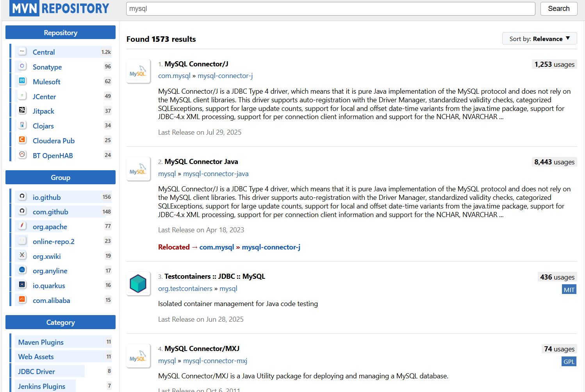Click the 8,443 usages badge
The height and width of the screenshot is (392, 585).
click(555, 162)
